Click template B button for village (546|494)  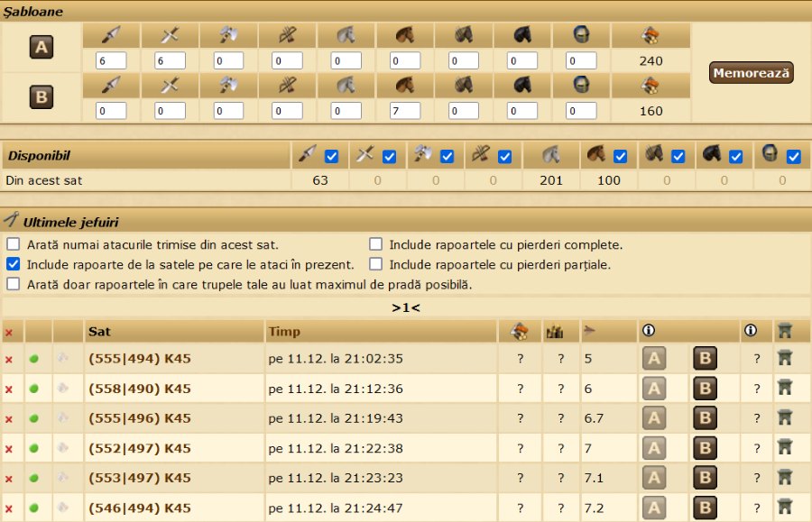(x=706, y=508)
